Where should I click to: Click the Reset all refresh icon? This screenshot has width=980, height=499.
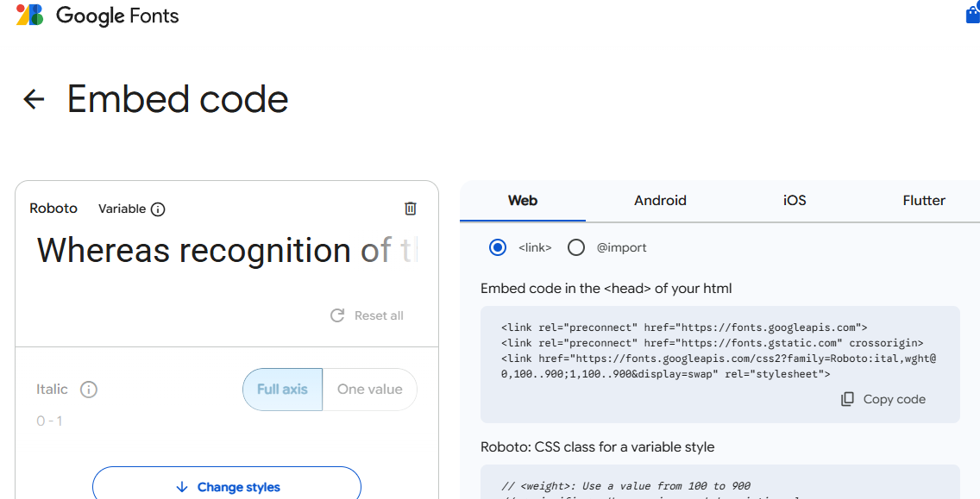pos(338,315)
